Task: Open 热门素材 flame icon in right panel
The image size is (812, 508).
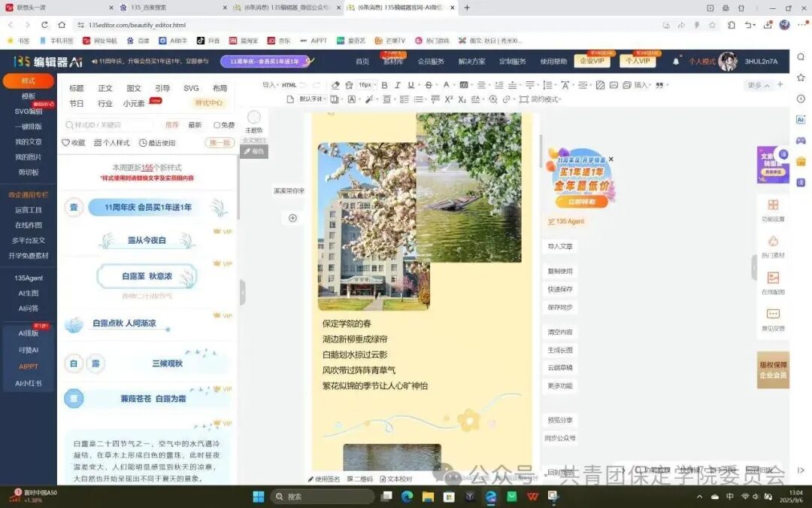Action: 773,242
